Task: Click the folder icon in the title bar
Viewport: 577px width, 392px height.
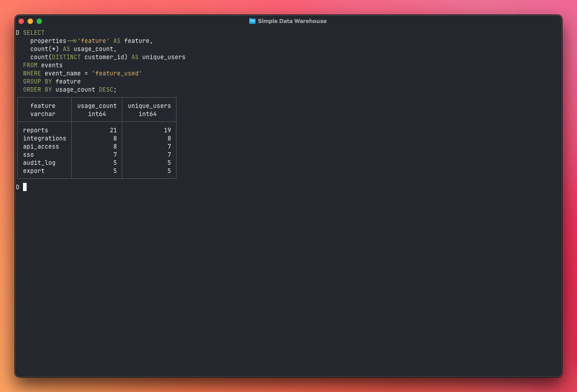Action: 252,21
